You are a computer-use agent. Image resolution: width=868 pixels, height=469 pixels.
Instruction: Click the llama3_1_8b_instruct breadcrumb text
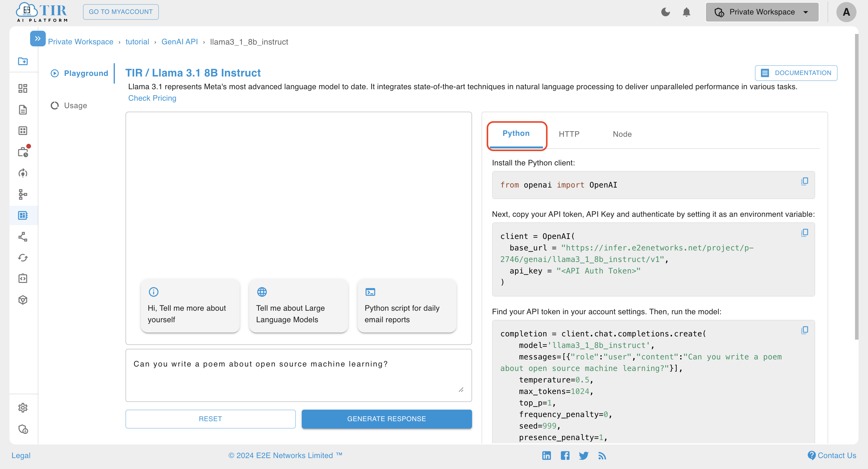(249, 42)
